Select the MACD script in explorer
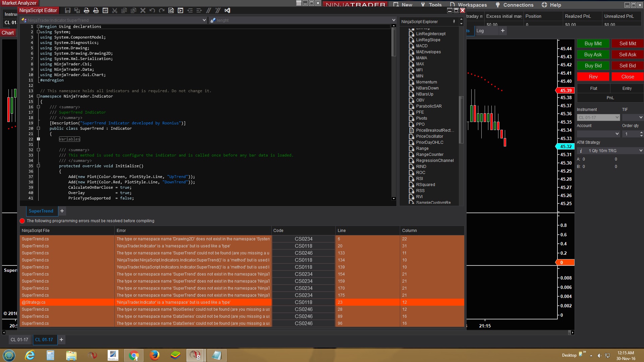Screen dimensions: 644x362 (422, 46)
